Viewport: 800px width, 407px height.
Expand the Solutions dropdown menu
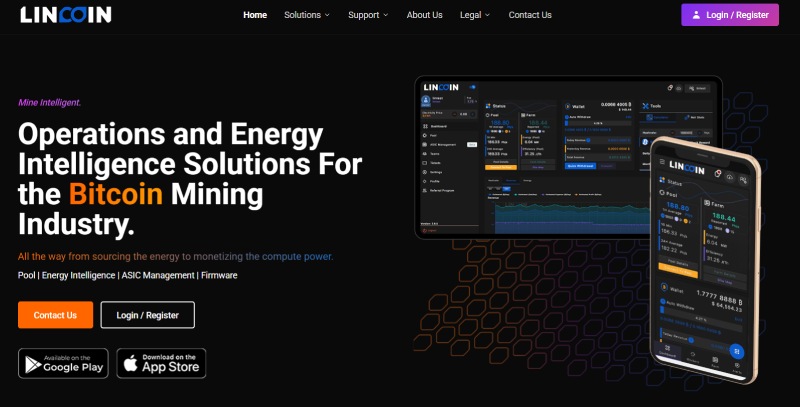[x=307, y=15]
